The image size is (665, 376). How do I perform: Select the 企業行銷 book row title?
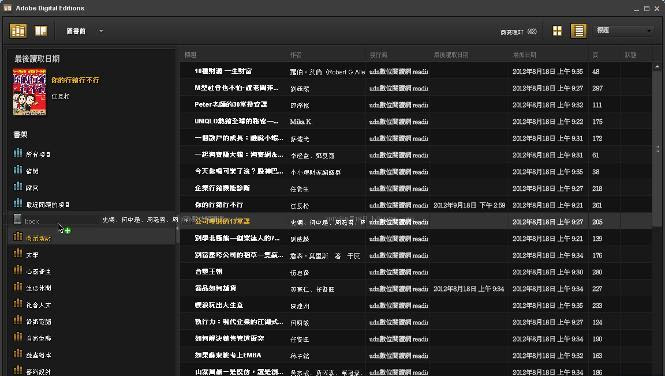[x=222, y=188]
